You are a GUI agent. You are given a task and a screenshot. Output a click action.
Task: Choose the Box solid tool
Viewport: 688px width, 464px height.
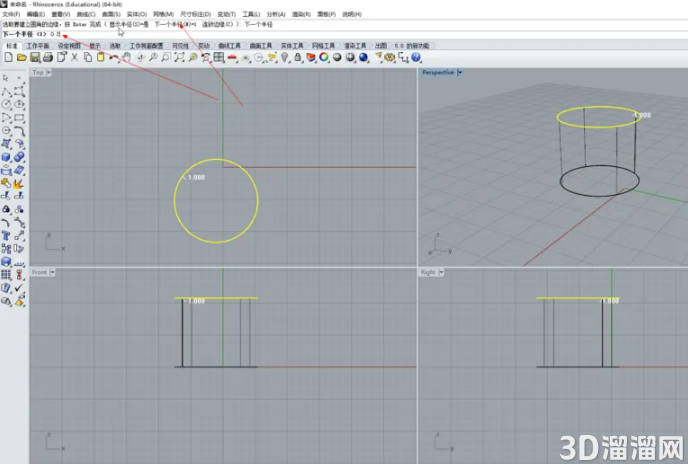point(6,157)
